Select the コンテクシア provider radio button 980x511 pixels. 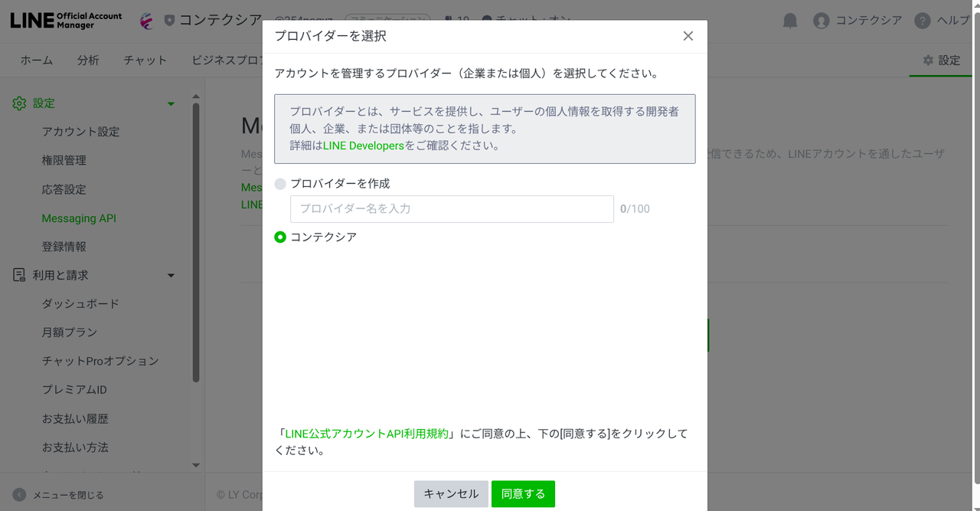(280, 237)
